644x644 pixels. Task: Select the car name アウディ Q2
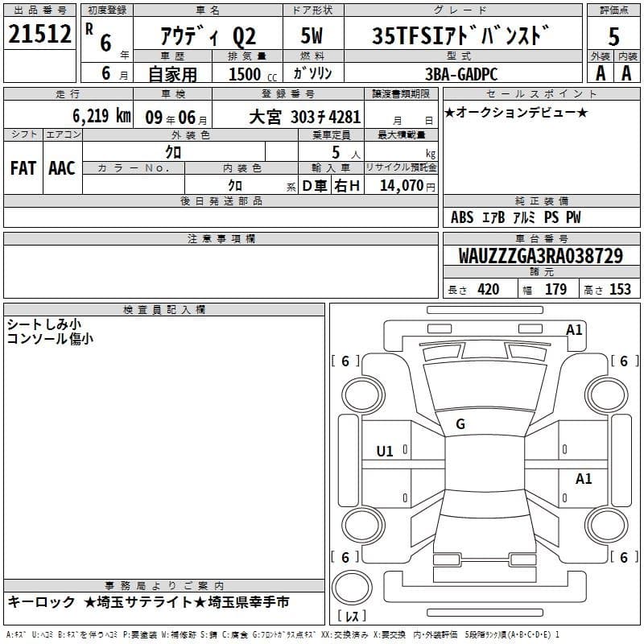pos(208,36)
